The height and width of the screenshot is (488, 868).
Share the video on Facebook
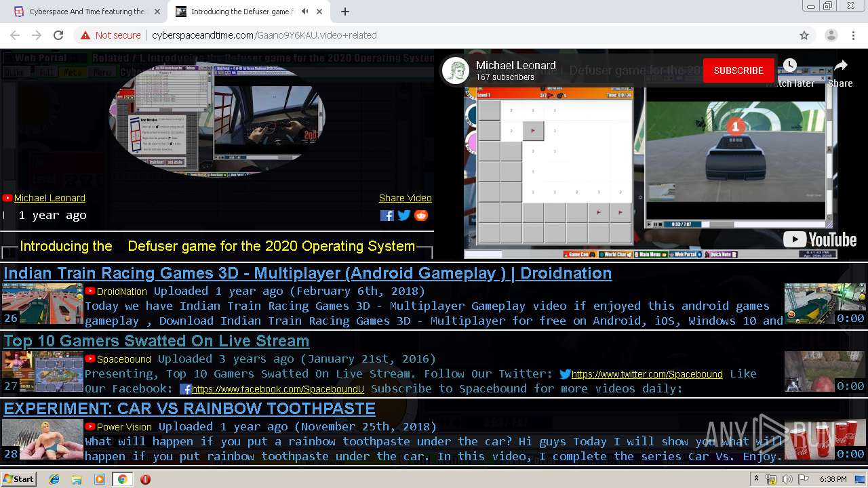(x=387, y=216)
